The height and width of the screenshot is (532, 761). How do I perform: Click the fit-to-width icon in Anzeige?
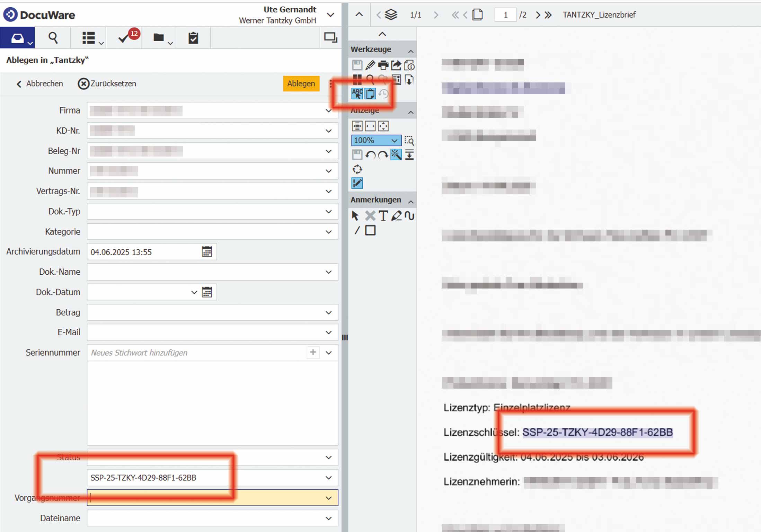coord(370,126)
